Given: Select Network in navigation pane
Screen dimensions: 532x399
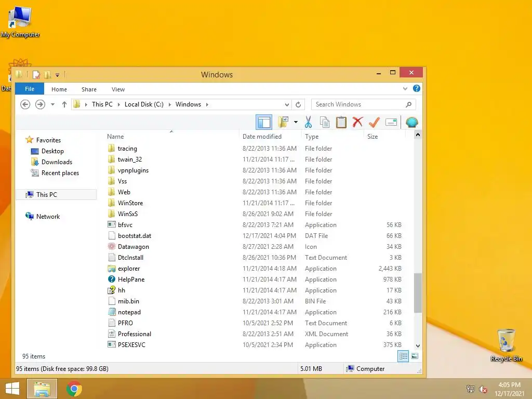Looking at the screenshot, I should pyautogui.click(x=48, y=217).
